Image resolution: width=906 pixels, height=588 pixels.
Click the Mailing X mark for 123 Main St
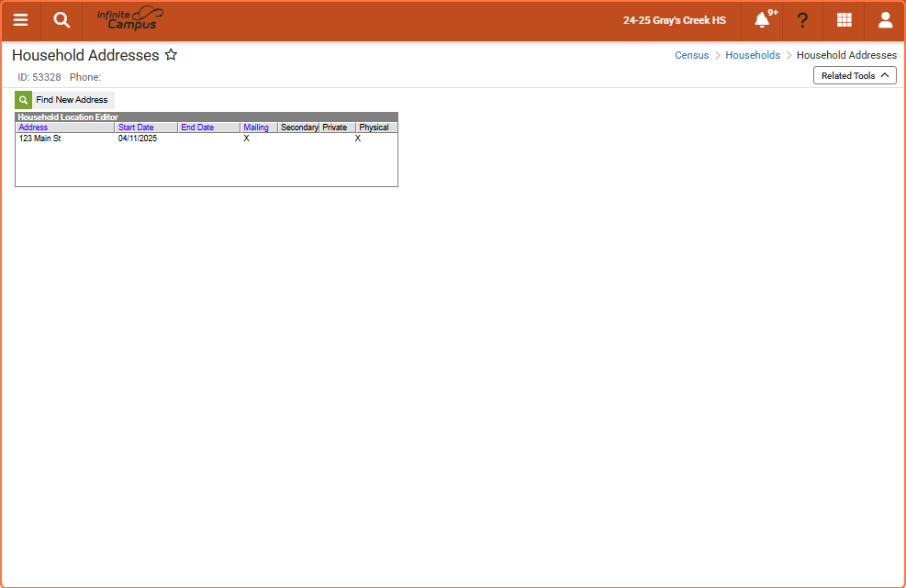[247, 139]
